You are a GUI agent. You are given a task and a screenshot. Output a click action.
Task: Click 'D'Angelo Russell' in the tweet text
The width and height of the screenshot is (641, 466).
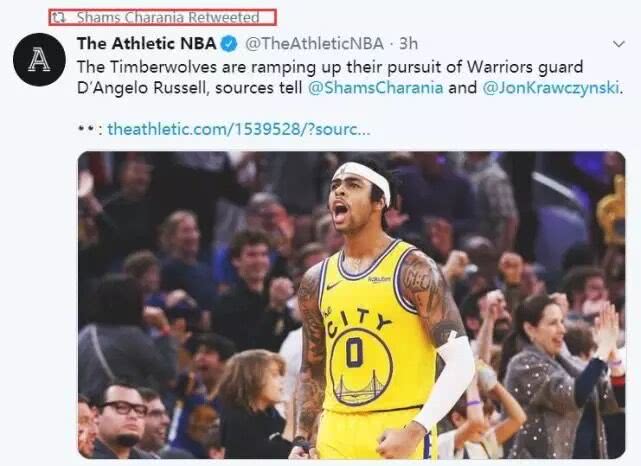(x=140, y=88)
